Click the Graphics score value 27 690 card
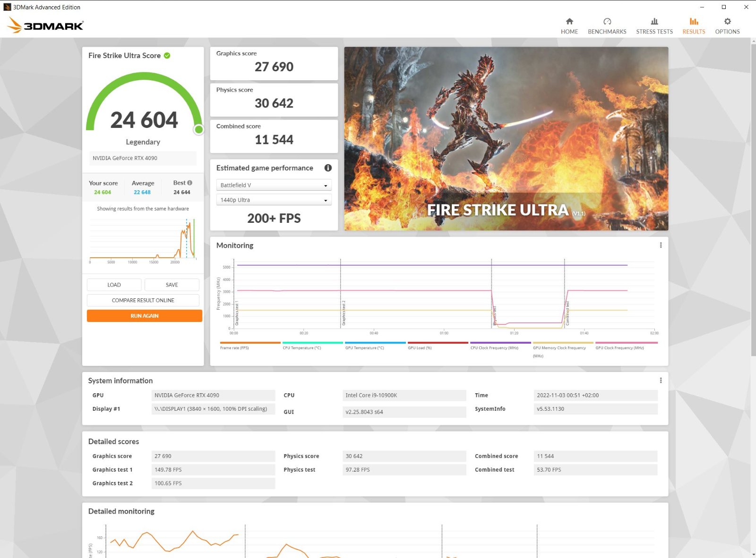Image resolution: width=756 pixels, height=558 pixels. pos(274,63)
